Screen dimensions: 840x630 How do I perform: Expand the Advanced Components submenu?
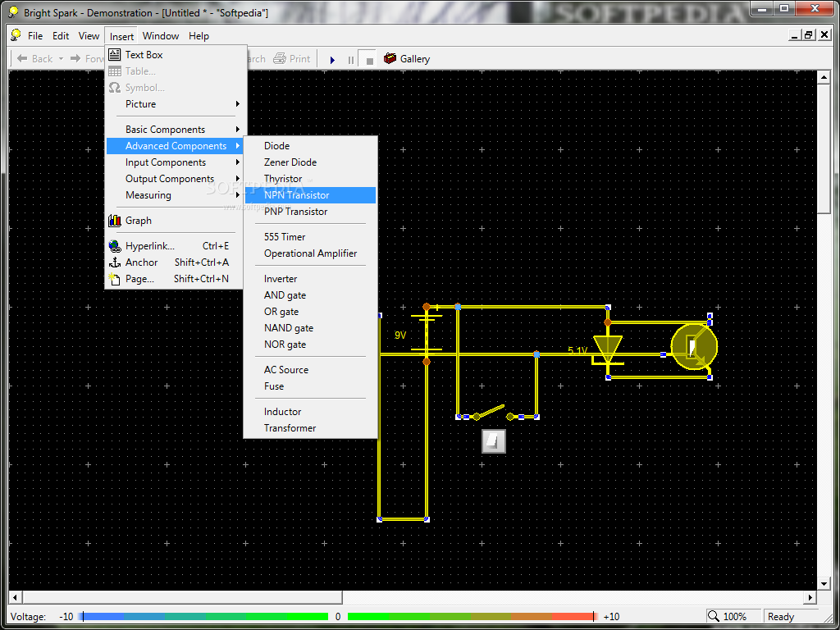174,146
